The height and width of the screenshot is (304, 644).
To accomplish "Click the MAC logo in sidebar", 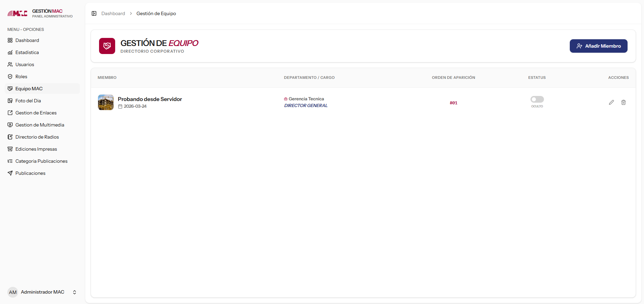I will (17, 13).
